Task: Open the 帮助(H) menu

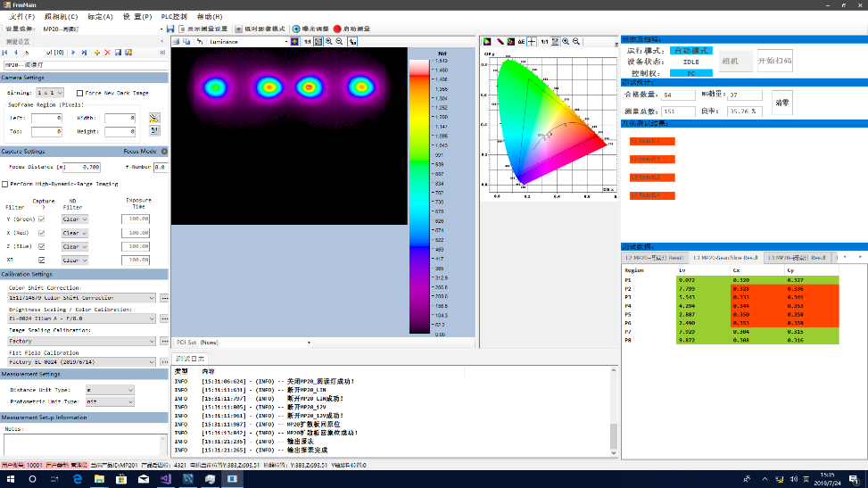Action: pyautogui.click(x=210, y=17)
